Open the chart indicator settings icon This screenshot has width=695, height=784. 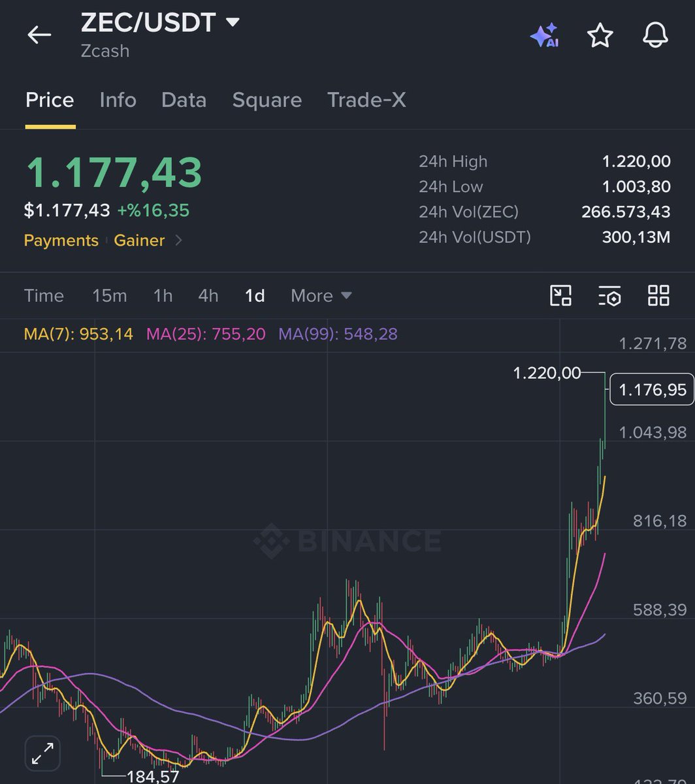tap(609, 295)
